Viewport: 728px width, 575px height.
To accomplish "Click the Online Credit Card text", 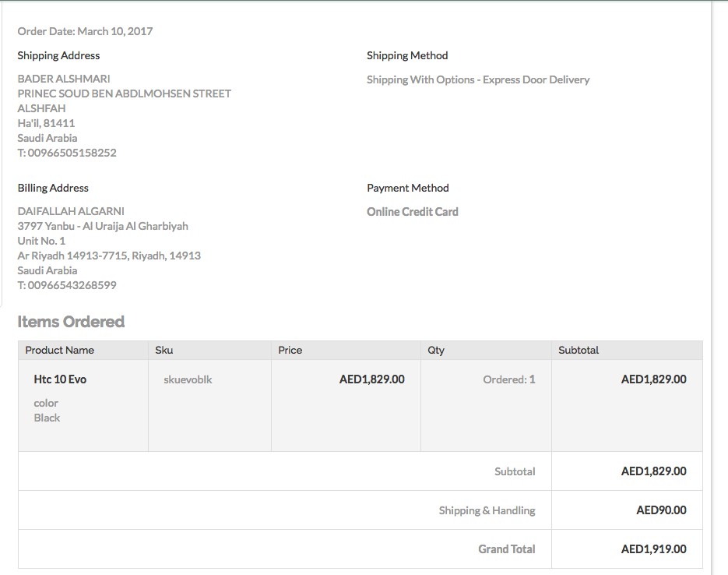I will point(413,212).
